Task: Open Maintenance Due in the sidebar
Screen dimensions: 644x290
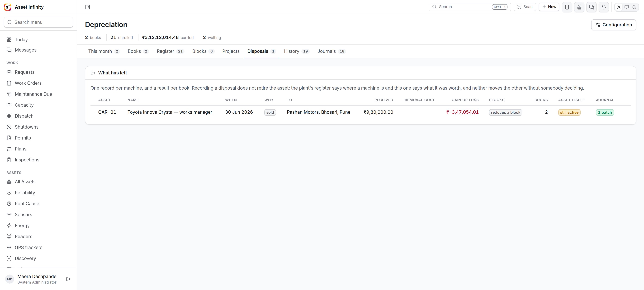Action: tap(38, 94)
